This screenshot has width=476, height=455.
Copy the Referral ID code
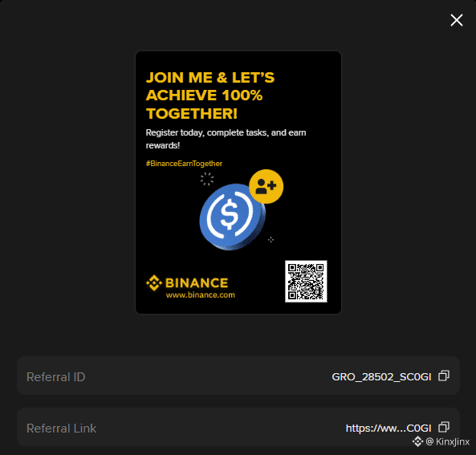click(444, 376)
